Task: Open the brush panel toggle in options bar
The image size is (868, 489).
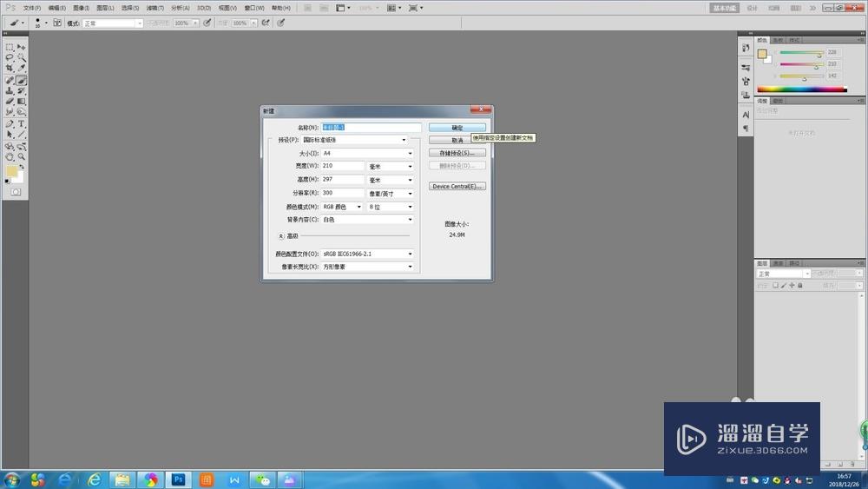Action: click(57, 23)
